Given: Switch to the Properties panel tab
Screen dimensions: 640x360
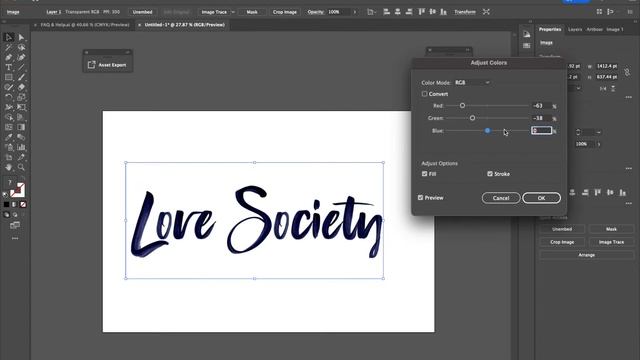Looking at the screenshot, I should pyautogui.click(x=549, y=29).
